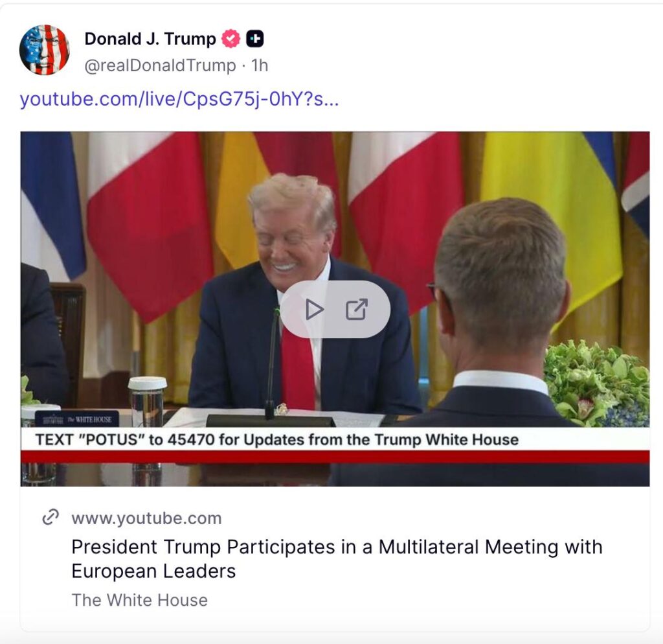Viewport: 663px width, 644px height.
Task: Open the Multilateral Meeting with European Leaders title
Action: 337,558
